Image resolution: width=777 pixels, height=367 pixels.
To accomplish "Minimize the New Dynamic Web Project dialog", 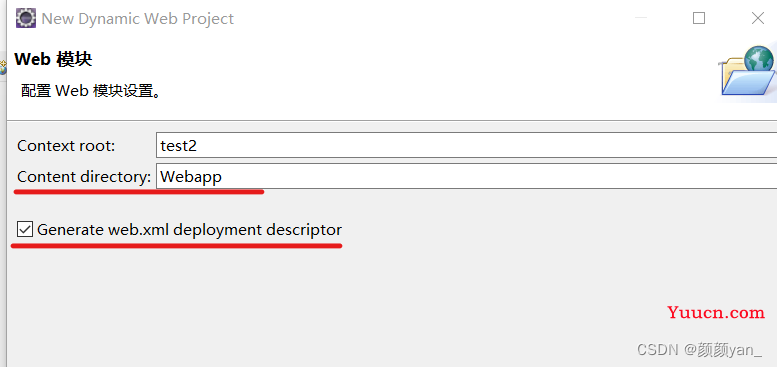I will pyautogui.click(x=641, y=18).
